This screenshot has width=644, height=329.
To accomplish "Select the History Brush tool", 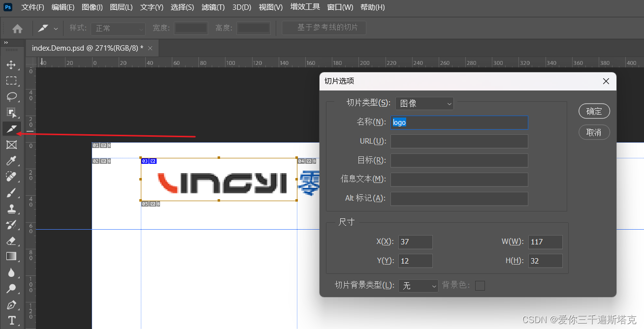I will coord(11,225).
